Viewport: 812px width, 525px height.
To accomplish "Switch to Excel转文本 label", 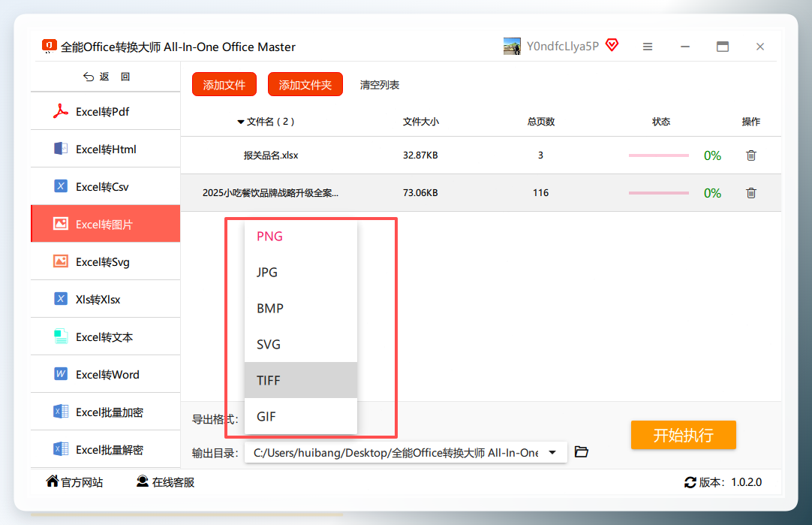I will [104, 337].
